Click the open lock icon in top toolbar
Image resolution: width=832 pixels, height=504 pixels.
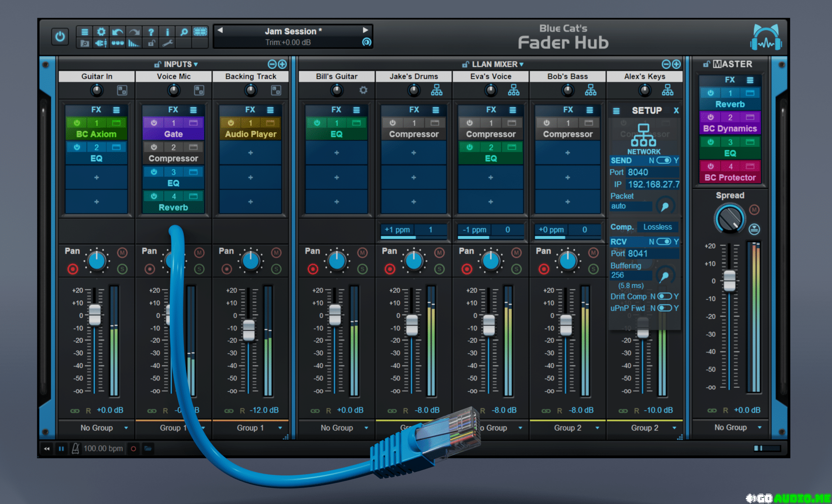tap(151, 43)
